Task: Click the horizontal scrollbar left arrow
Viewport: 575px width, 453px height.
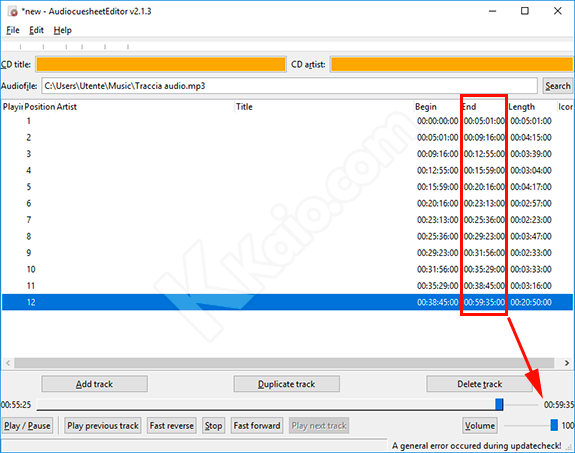Action: point(8,363)
